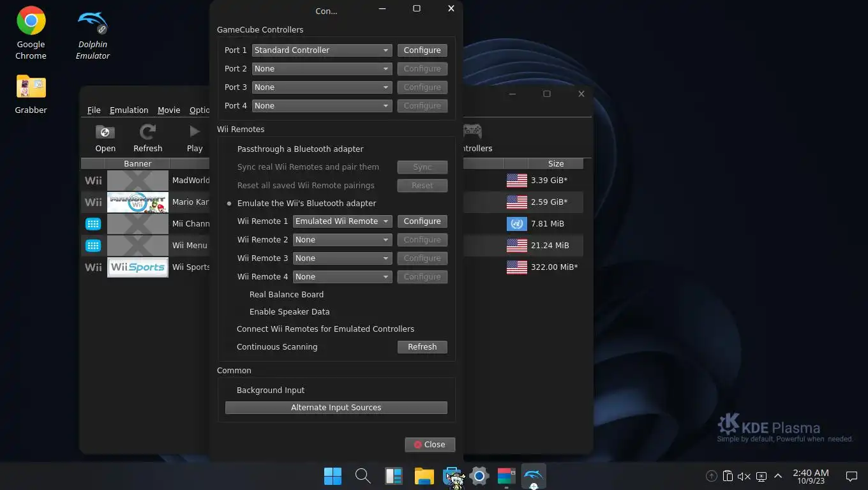Select the Wii Sports banner image

[x=138, y=267]
